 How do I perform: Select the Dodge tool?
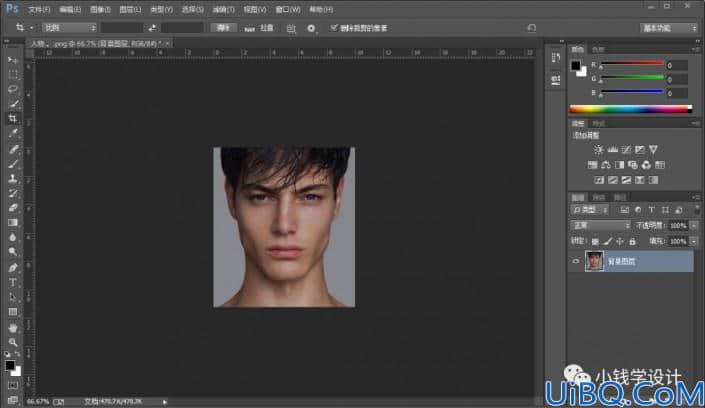pos(13,252)
